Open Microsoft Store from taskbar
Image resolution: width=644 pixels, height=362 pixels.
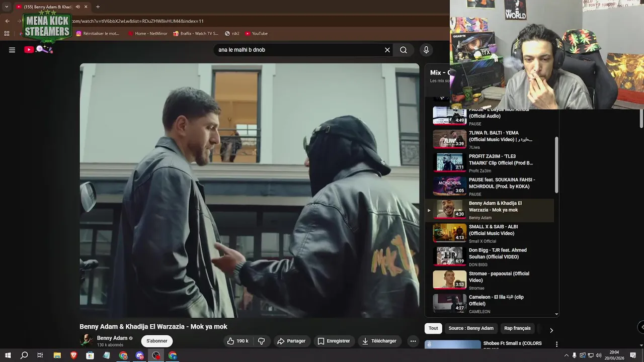click(91, 355)
